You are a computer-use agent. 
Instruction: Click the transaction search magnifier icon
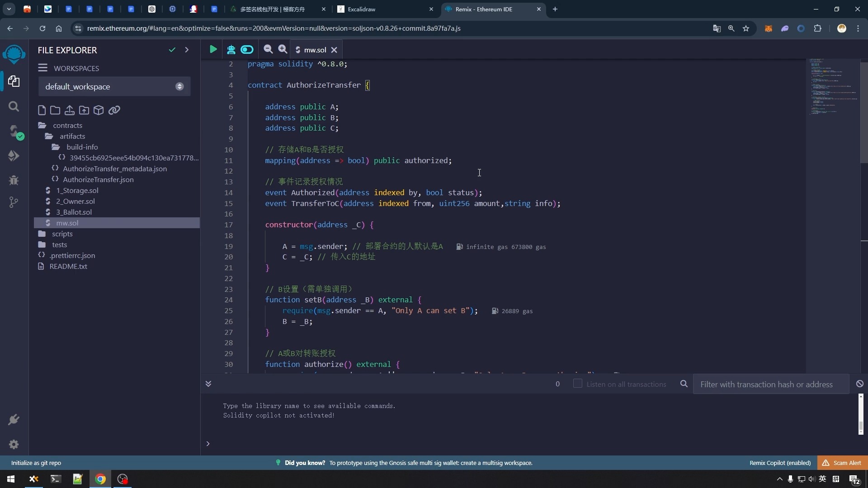684,383
